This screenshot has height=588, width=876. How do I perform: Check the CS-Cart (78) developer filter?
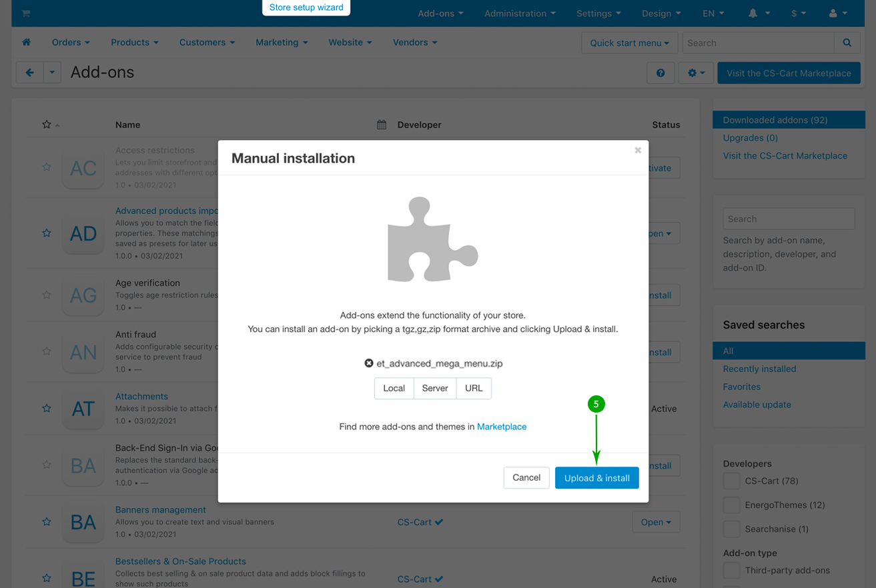click(731, 481)
